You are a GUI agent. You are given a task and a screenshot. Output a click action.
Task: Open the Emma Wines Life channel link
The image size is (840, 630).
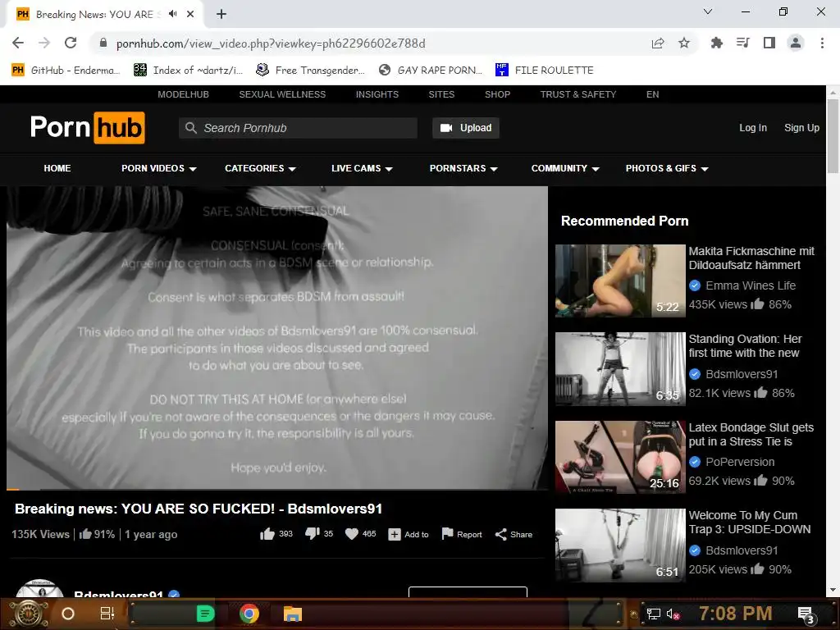[751, 285]
